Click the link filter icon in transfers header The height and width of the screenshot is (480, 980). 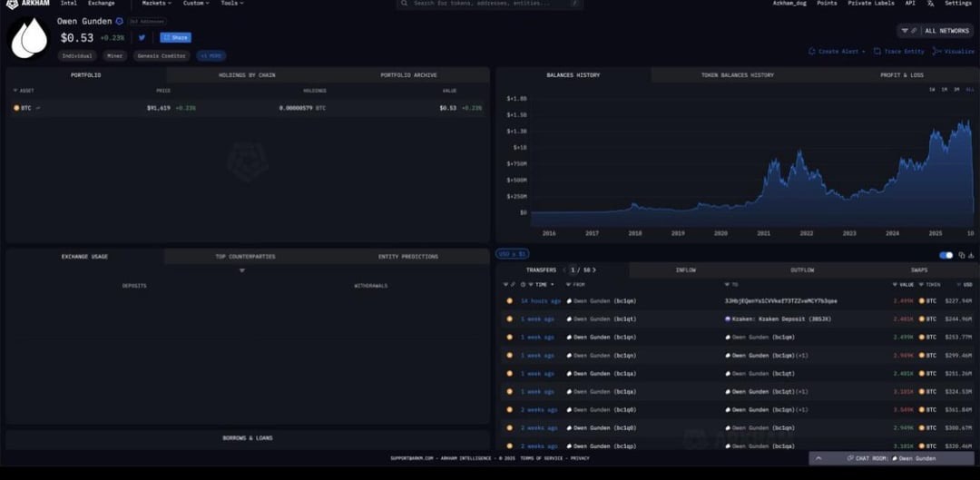click(514, 284)
